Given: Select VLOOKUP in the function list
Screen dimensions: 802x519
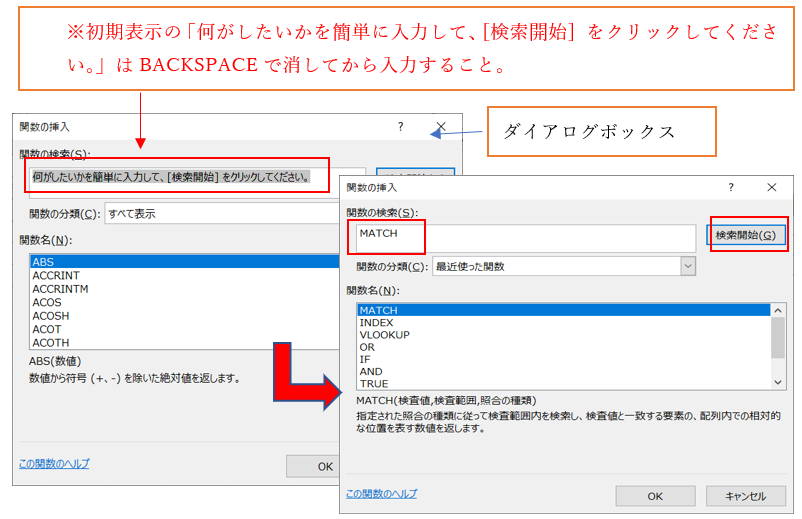Looking at the screenshot, I should pyautogui.click(x=384, y=335).
